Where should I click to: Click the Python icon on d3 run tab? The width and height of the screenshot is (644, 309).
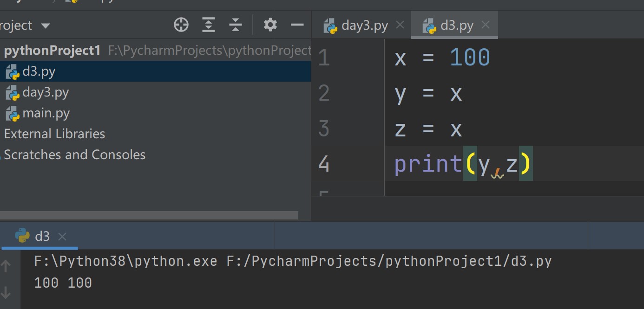[x=22, y=236]
